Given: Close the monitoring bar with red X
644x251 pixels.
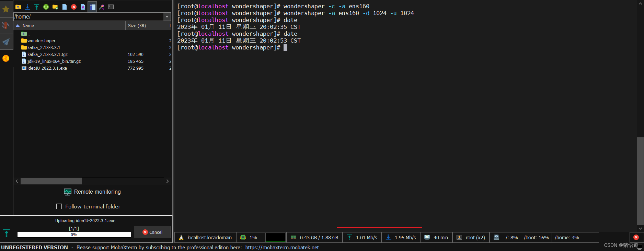Looking at the screenshot, I should pos(636,237).
